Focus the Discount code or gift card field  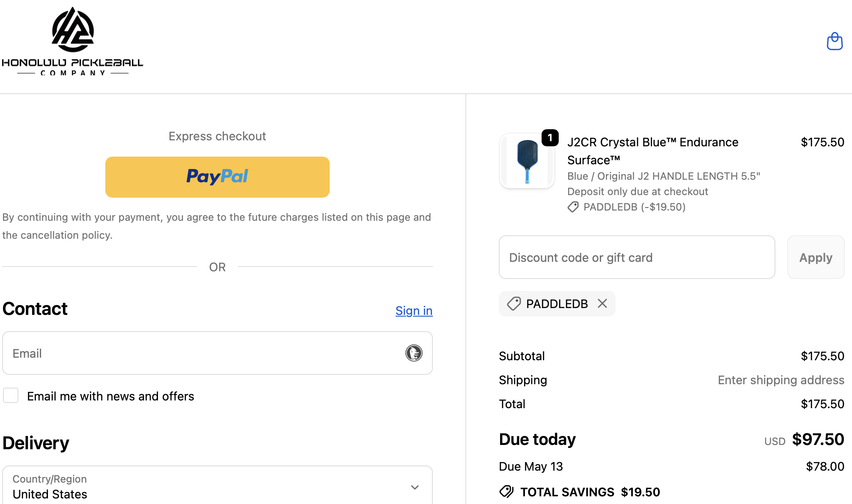point(637,257)
